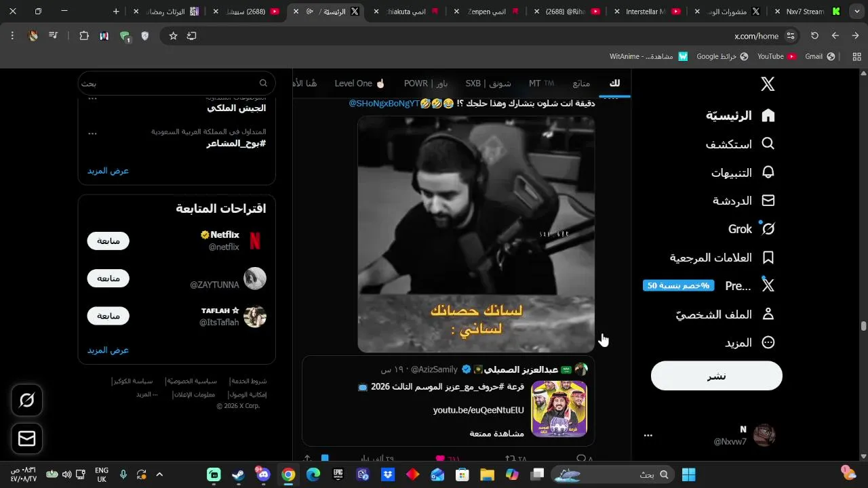Open the Gmail bookmark
Image resolution: width=868 pixels, height=488 pixels.
pyautogui.click(x=820, y=56)
